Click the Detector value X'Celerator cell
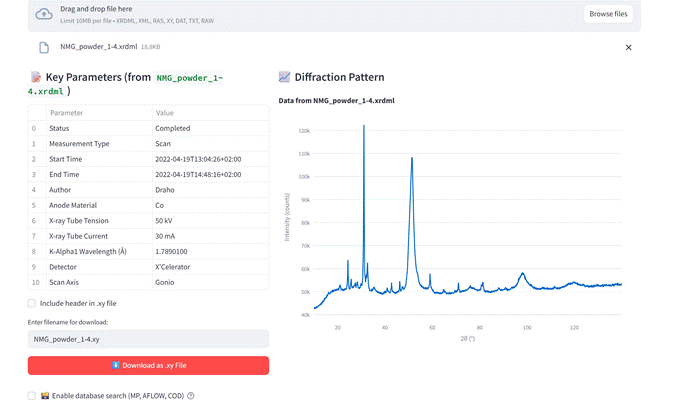Screen dimensions: 681x410 coord(210,267)
